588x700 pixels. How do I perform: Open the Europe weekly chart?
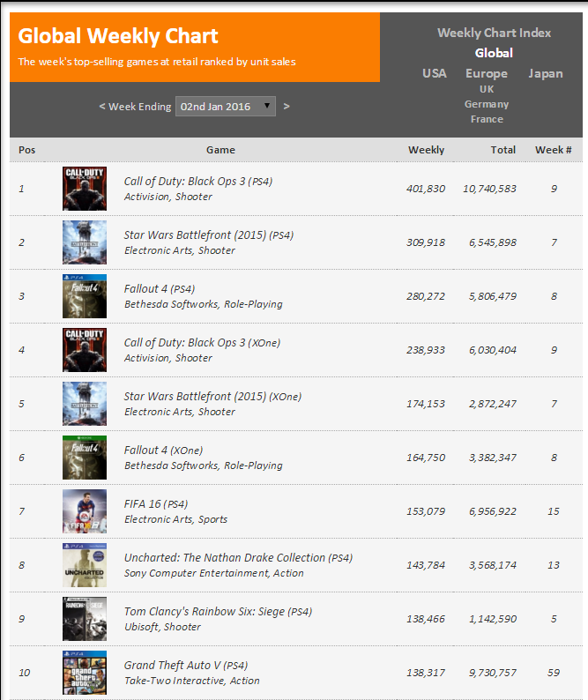click(487, 74)
